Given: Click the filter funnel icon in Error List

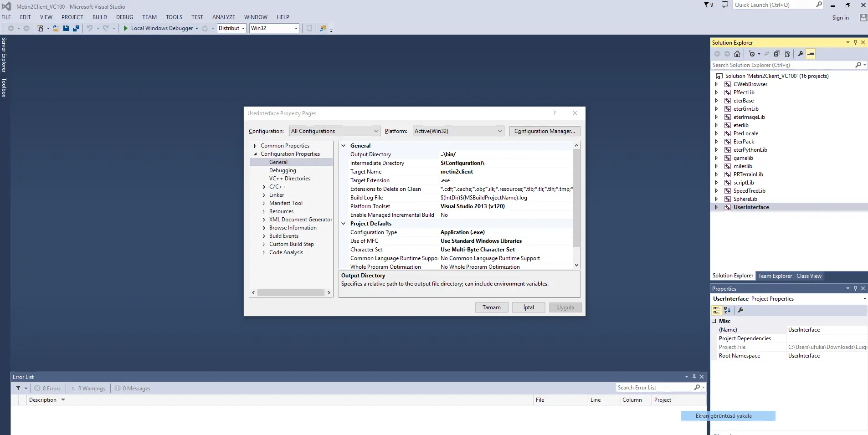Looking at the screenshot, I should [x=18, y=388].
